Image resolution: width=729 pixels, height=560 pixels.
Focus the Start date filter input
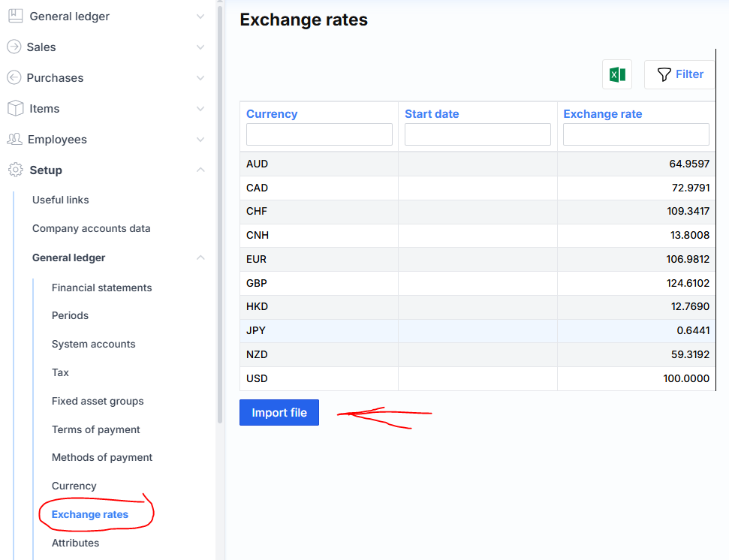(477, 134)
